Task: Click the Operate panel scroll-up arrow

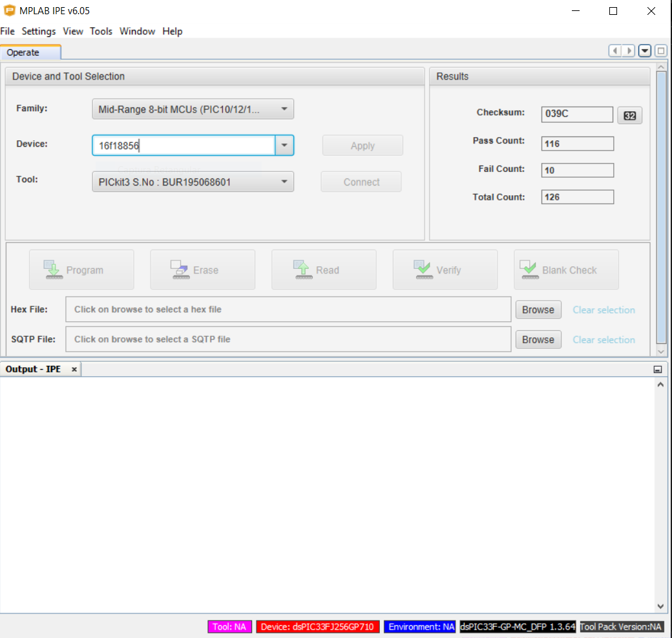Action: (661, 67)
